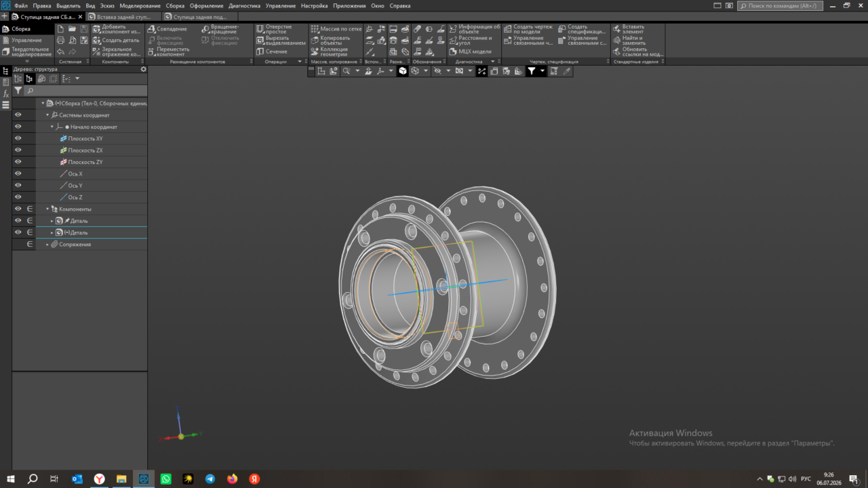Undo the last action with the arrow icon
The image size is (868, 488).
60,52
